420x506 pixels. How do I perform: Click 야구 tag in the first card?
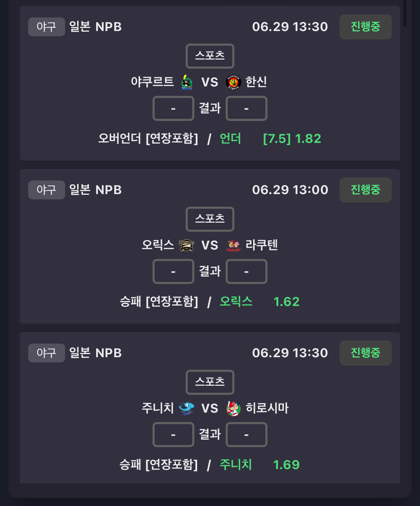point(47,27)
